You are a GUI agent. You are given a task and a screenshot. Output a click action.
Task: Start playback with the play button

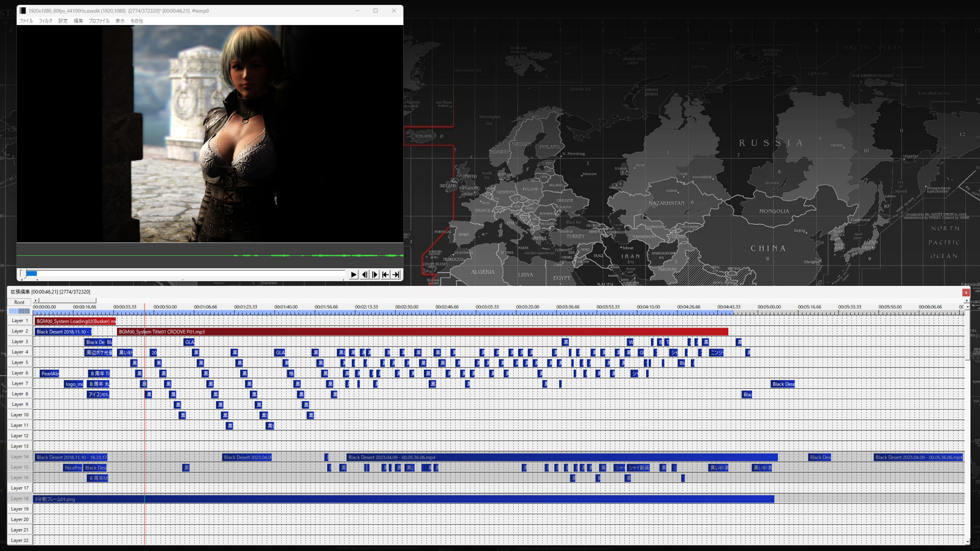click(353, 274)
